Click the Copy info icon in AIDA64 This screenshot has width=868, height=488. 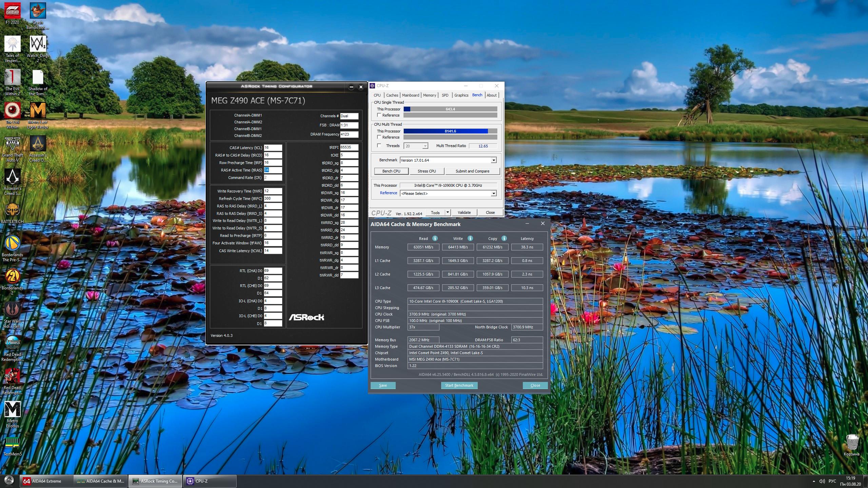point(504,238)
